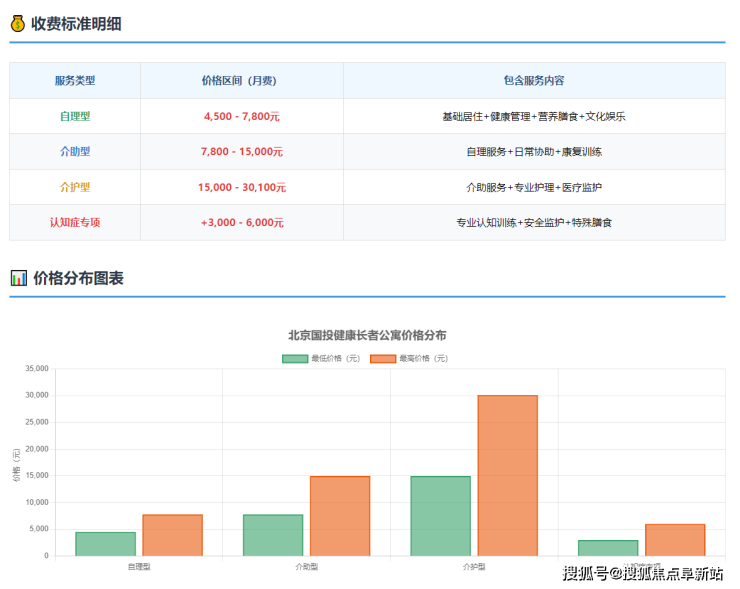The width and height of the screenshot is (740, 589).
Task: Select the red 认知症专项 service type cell
Action: [x=75, y=222]
